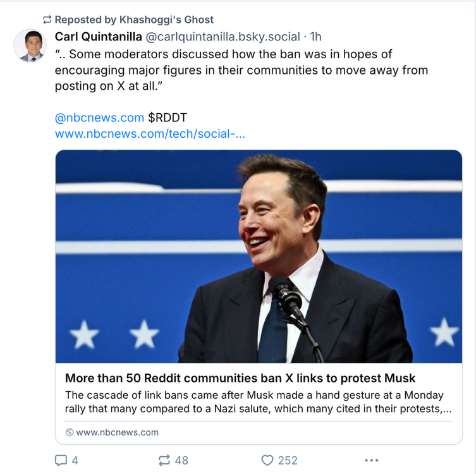Viewport: 476px width, 474px height.
Task: Click the quoted post text about moderators
Action: pos(240,71)
